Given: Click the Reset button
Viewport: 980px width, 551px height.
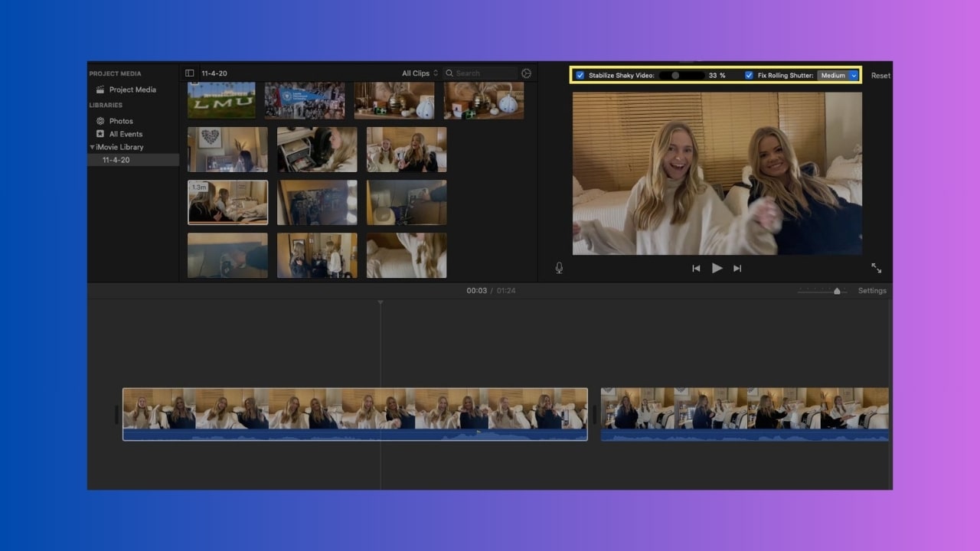Looking at the screenshot, I should tap(880, 76).
